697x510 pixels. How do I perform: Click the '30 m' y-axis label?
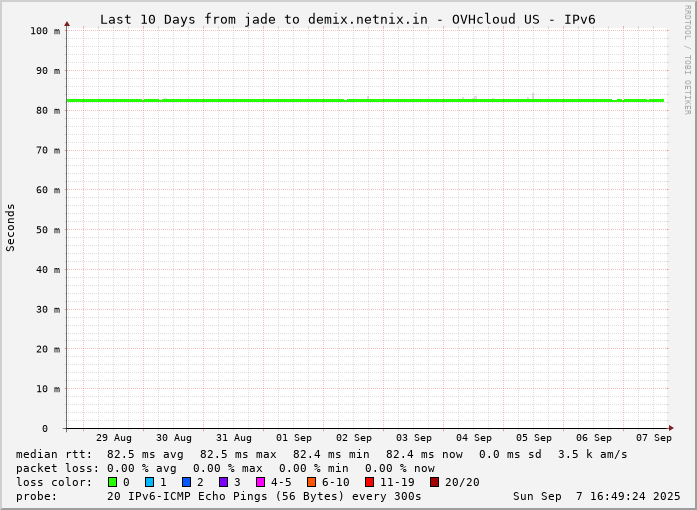pyautogui.click(x=48, y=309)
